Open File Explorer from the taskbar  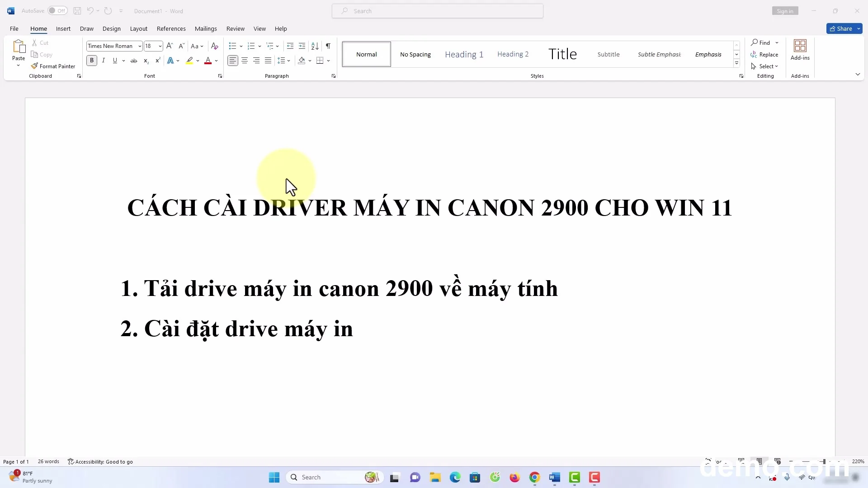(x=435, y=477)
